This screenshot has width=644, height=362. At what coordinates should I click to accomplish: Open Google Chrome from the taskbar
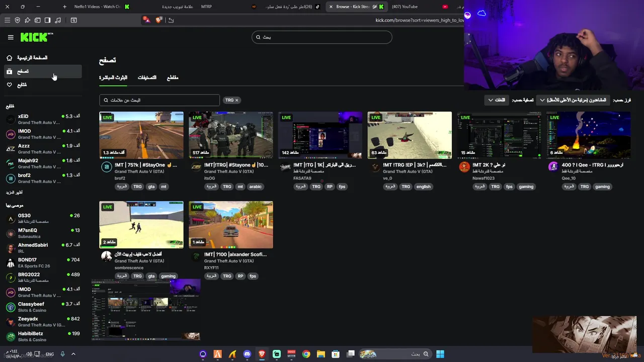(x=306, y=354)
